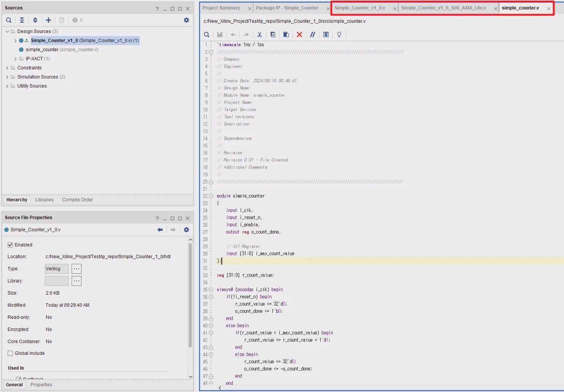
Task: Click the search icon in Sources panel
Action: coord(9,20)
